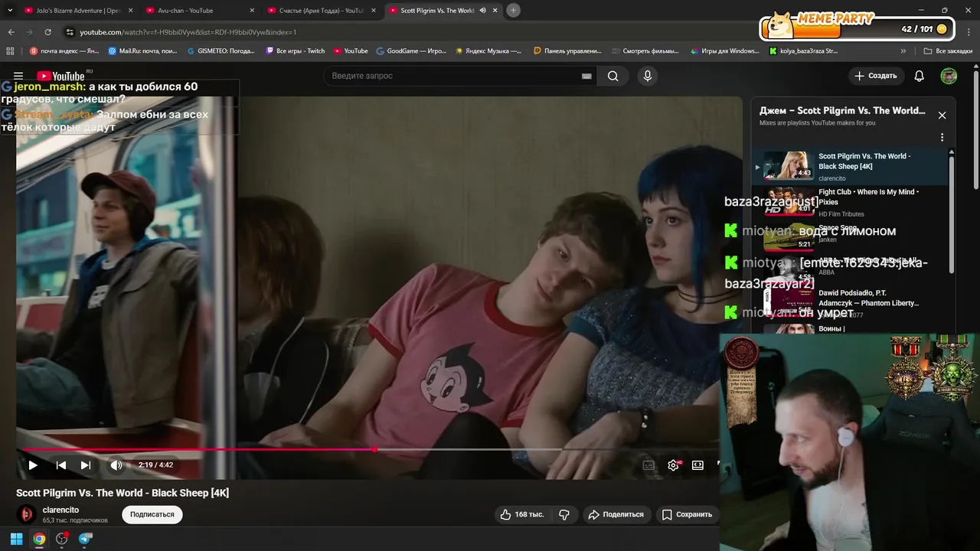Reload the YouTube page
The height and width of the screenshot is (551, 980).
[48, 32]
